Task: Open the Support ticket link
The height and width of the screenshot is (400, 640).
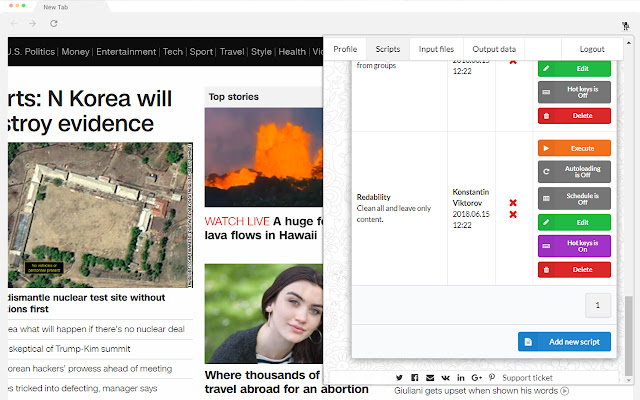Action: pyautogui.click(x=527, y=377)
